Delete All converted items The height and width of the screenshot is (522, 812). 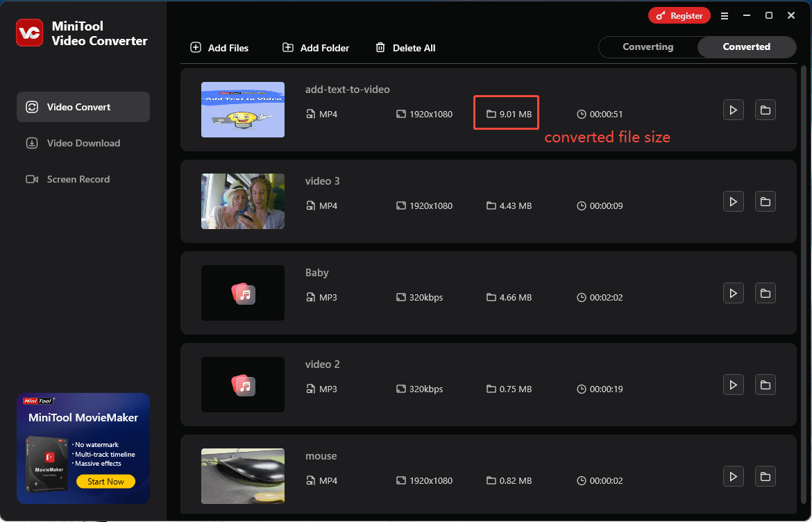(x=405, y=48)
